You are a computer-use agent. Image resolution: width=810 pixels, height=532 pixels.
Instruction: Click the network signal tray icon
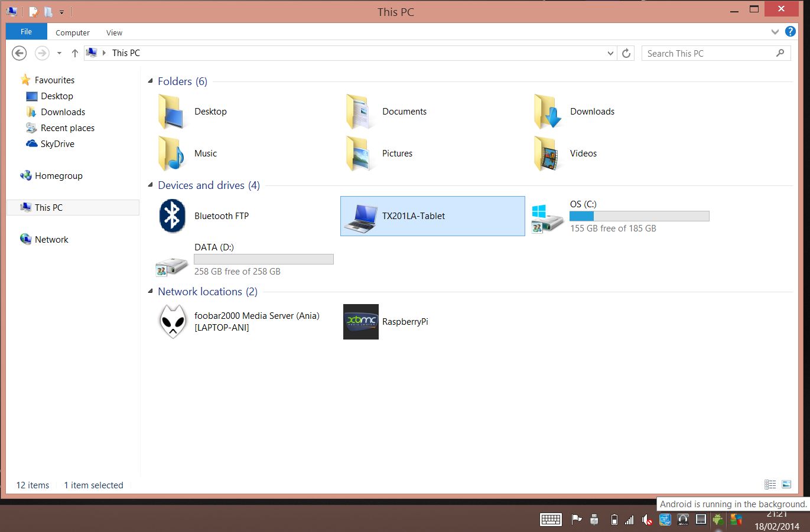pos(629,520)
